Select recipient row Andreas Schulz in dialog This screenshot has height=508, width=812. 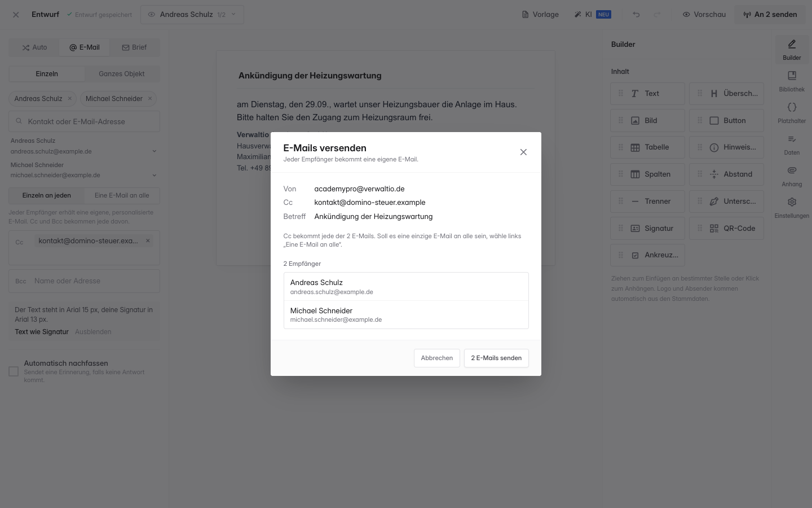pos(406,287)
